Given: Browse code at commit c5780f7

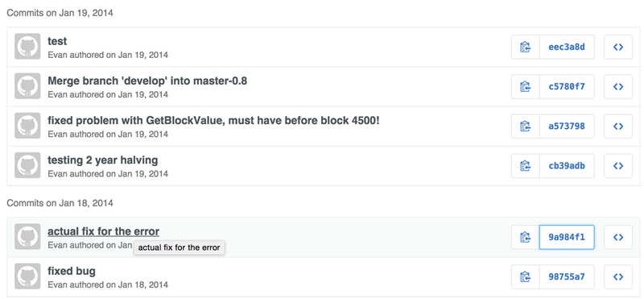Looking at the screenshot, I should (618, 87).
